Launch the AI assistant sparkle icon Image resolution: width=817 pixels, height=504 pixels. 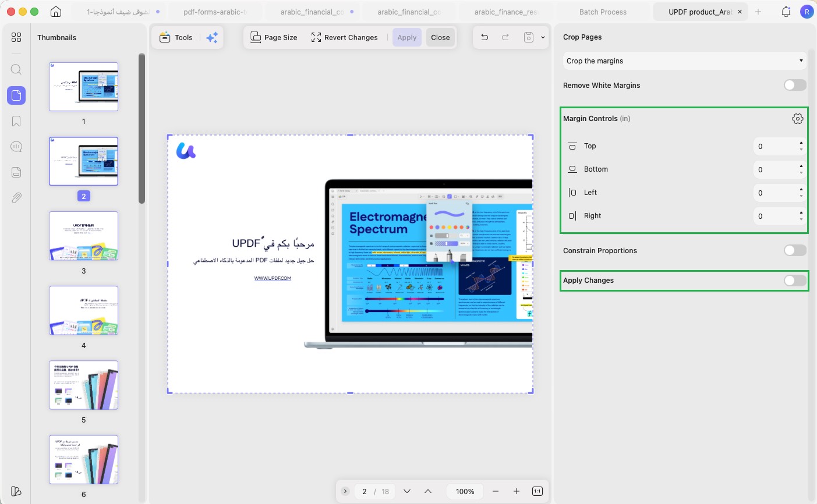pos(212,37)
